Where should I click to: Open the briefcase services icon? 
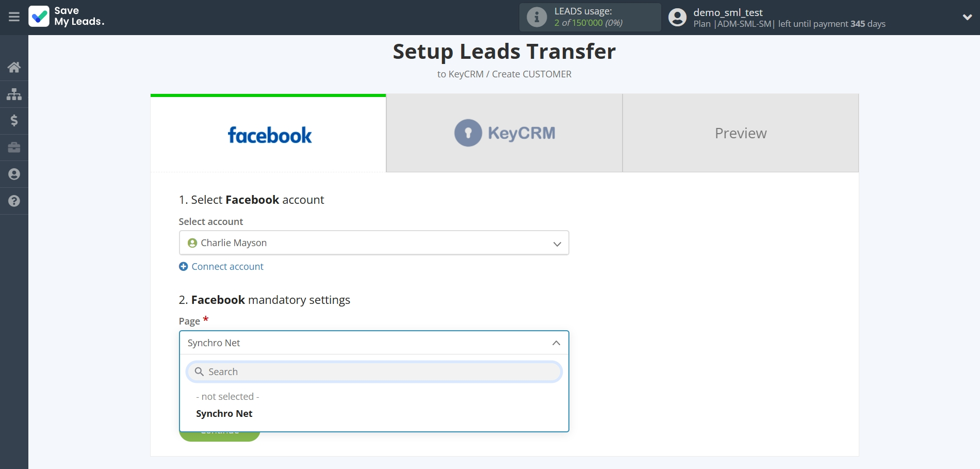(x=14, y=148)
